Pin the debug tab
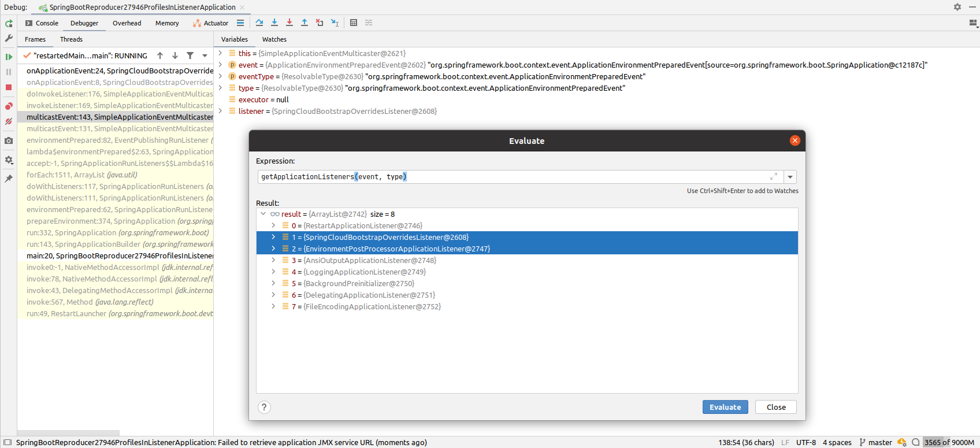980x448 pixels. [9, 179]
